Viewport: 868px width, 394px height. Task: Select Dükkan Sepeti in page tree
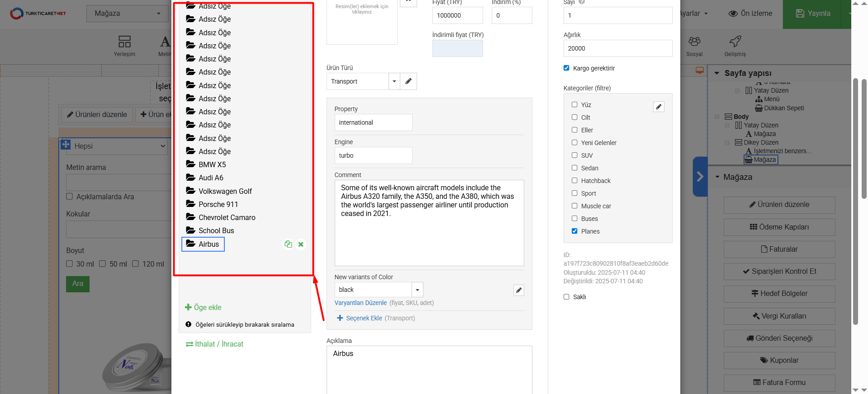[779, 108]
